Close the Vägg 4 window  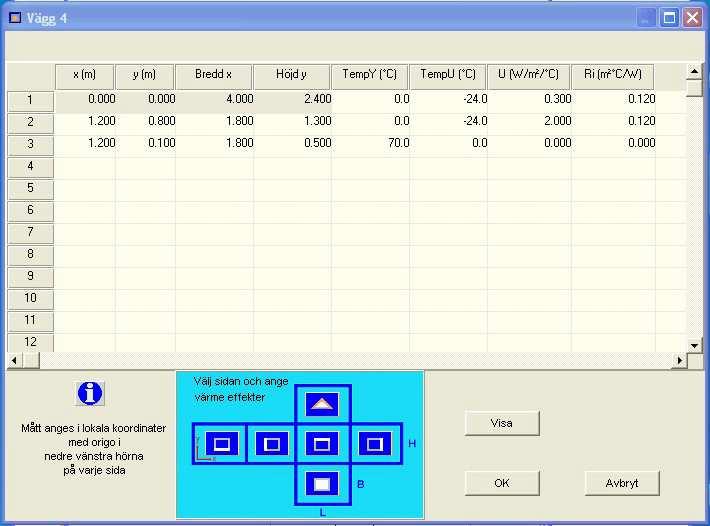coord(692,18)
